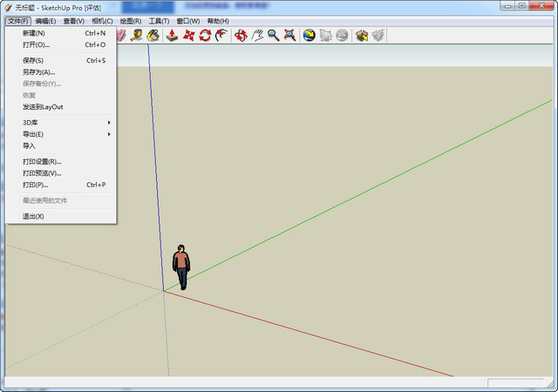The image size is (558, 392).
Task: Select 打印设置(R)... menu entry
Action: (x=42, y=161)
